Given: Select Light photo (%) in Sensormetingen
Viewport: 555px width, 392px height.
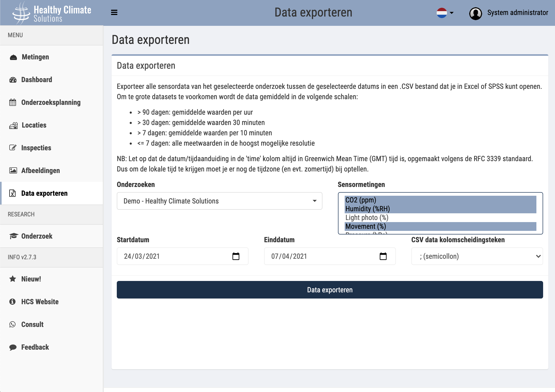Looking at the screenshot, I should point(367,217).
